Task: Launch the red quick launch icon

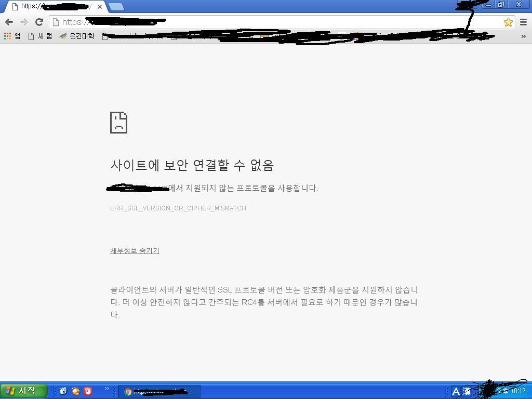Action: tap(88, 391)
